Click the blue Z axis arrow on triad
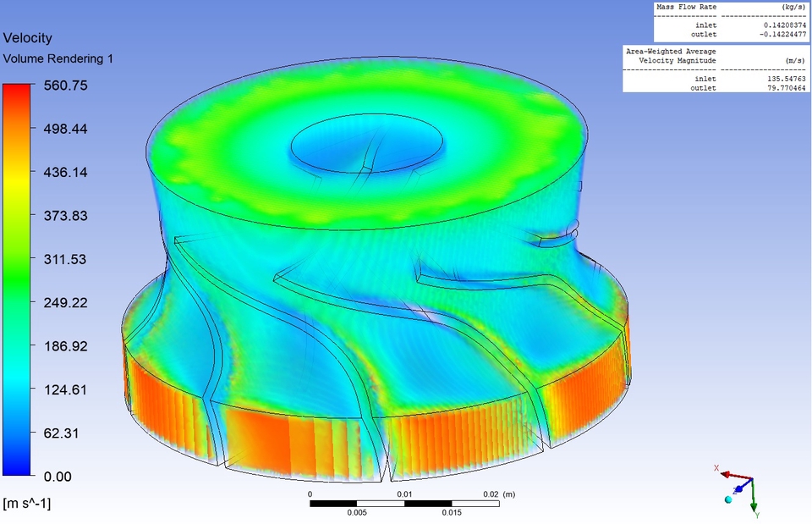The width and height of the screenshot is (812, 524). tap(739, 489)
